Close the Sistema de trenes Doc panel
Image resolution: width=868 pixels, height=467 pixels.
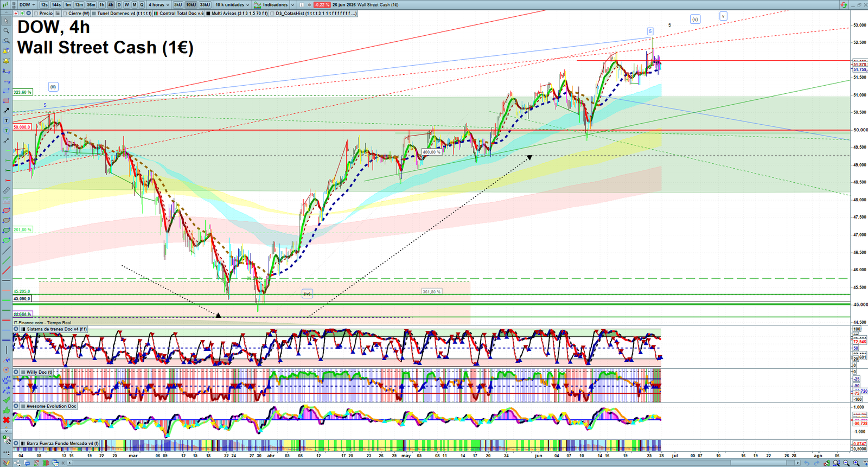click(x=16, y=329)
